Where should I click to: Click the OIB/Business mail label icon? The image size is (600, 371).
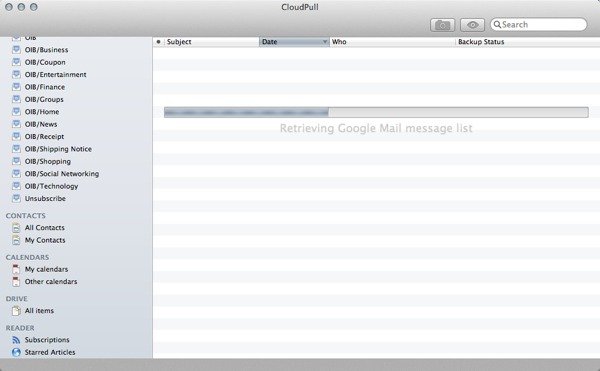click(16, 50)
